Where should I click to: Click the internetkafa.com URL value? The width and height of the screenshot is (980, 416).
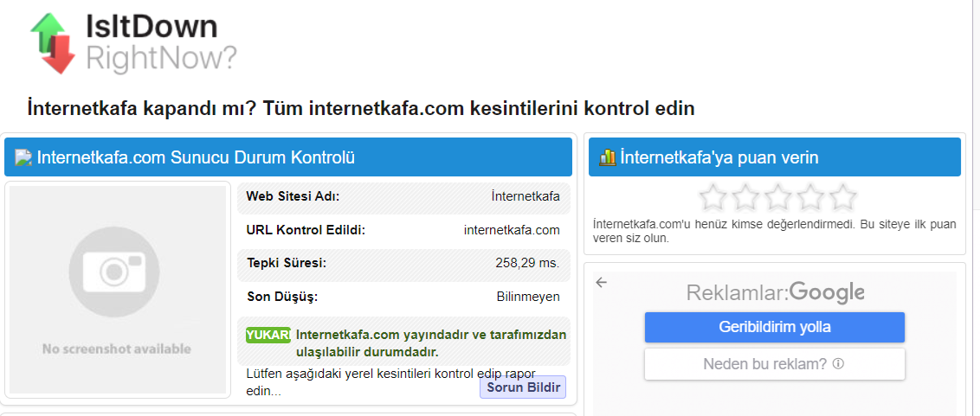point(512,230)
